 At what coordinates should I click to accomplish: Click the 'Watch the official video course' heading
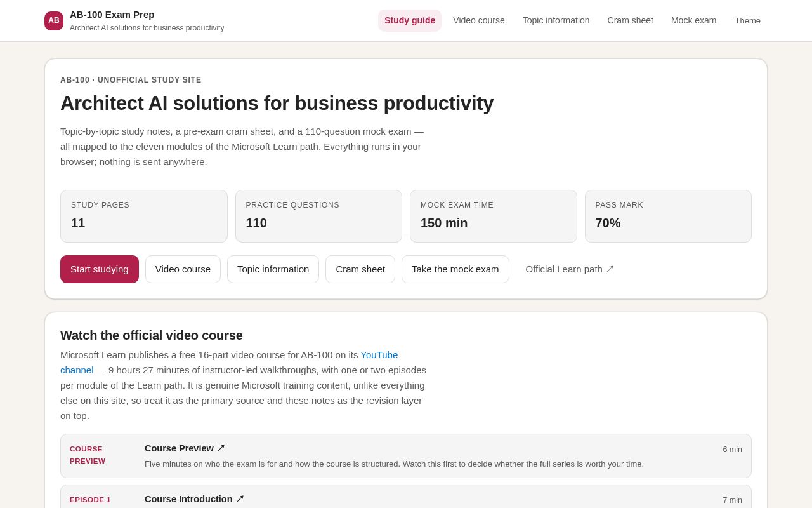[152, 335]
